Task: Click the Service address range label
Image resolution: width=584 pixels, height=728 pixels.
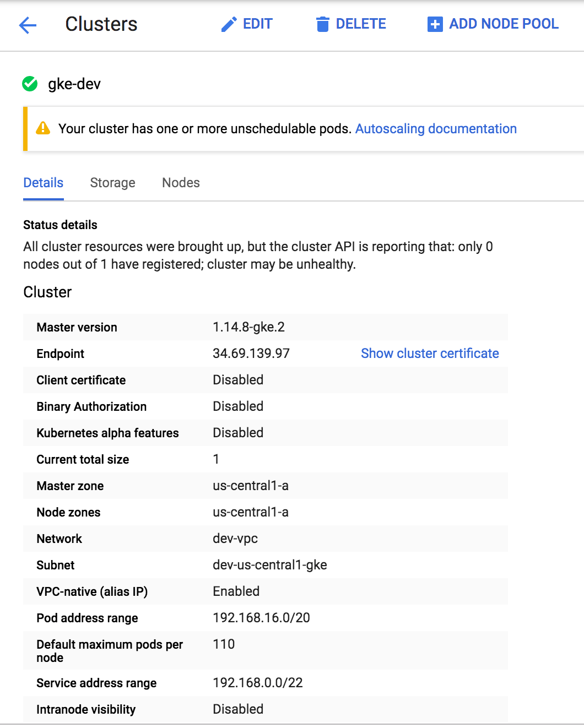Action: 96,683
